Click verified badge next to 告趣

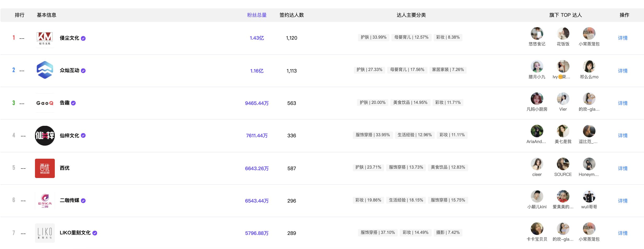click(73, 103)
